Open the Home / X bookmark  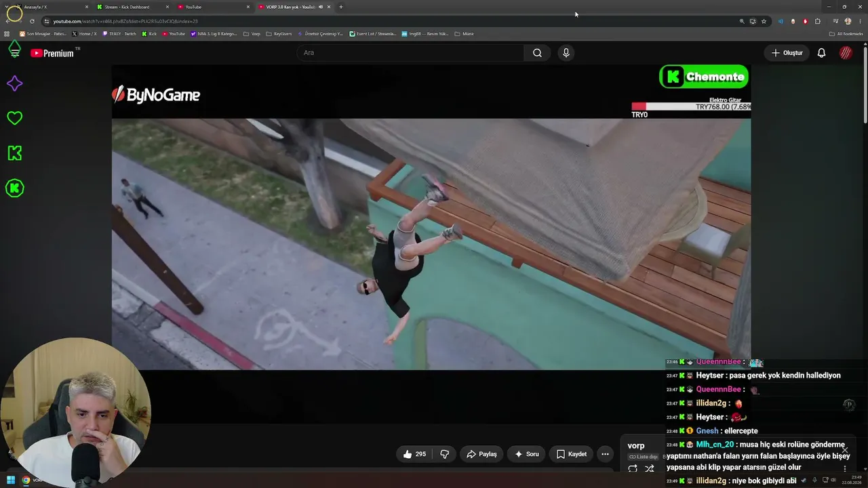(84, 34)
